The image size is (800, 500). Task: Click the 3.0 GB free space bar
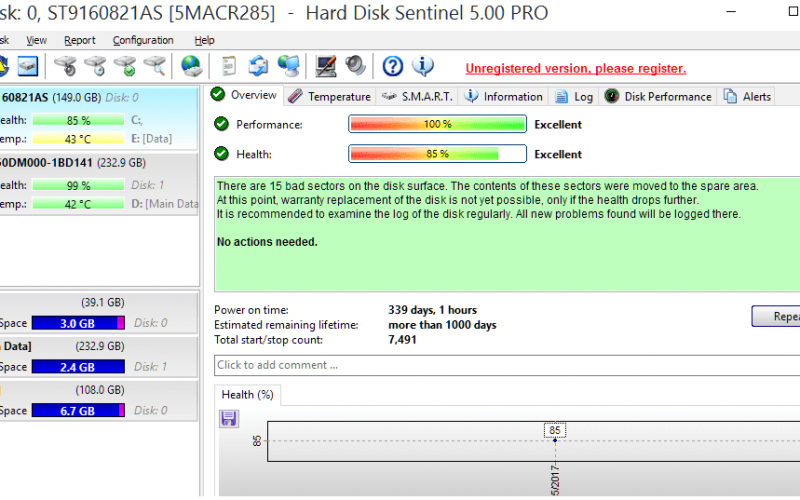pyautogui.click(x=78, y=323)
